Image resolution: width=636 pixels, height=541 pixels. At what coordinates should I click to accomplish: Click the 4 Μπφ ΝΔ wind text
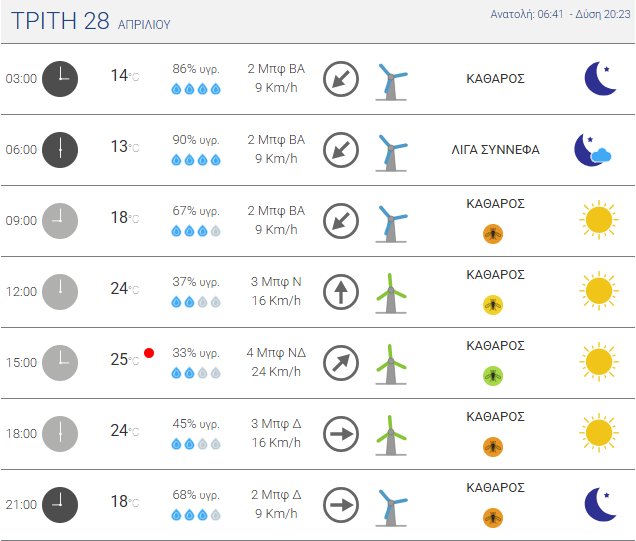point(276,353)
